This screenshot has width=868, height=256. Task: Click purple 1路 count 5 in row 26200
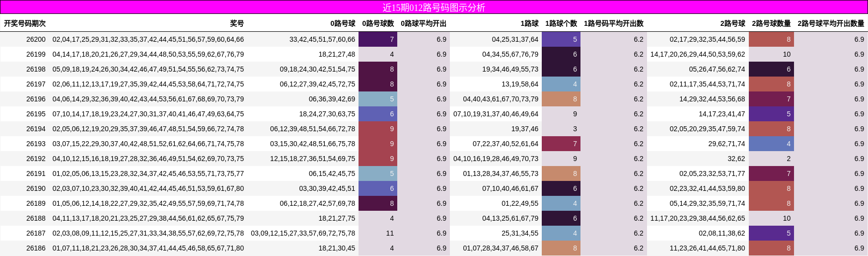coord(561,39)
